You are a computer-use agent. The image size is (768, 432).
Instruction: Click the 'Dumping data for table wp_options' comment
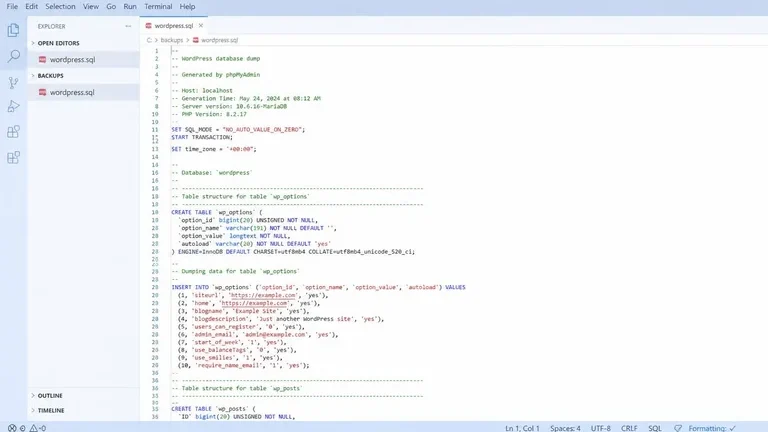click(x=235, y=271)
